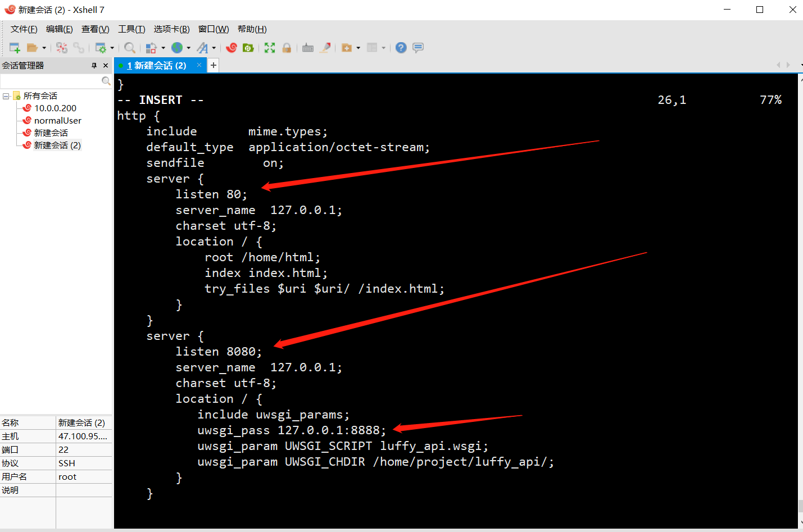Select the 所有会话 folder in the tree

40,96
